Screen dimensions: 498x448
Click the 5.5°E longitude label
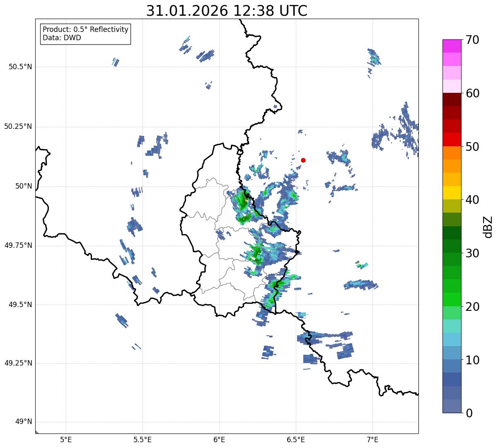point(143,439)
